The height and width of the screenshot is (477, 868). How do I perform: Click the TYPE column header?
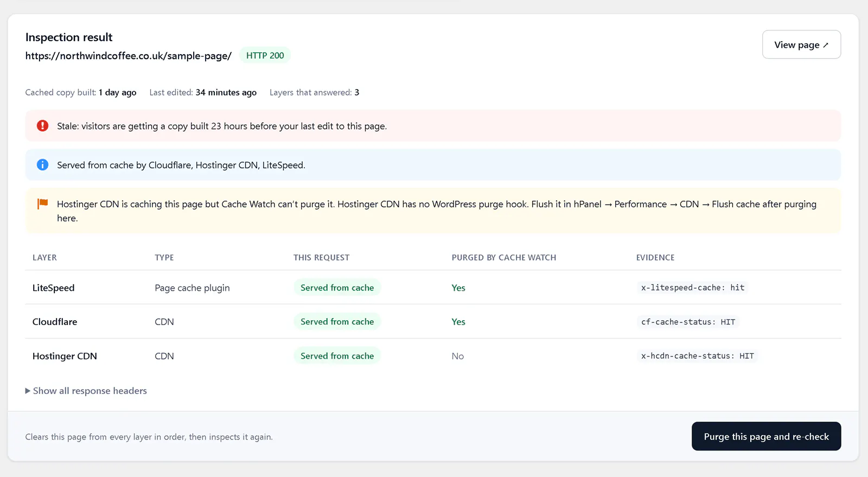pos(164,257)
